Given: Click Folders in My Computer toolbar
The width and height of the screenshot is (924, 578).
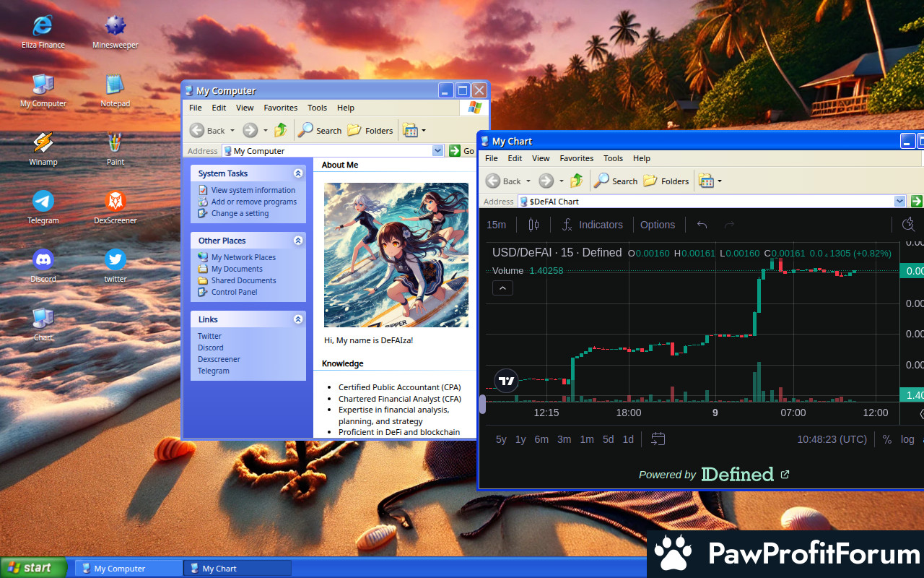Looking at the screenshot, I should 370,130.
